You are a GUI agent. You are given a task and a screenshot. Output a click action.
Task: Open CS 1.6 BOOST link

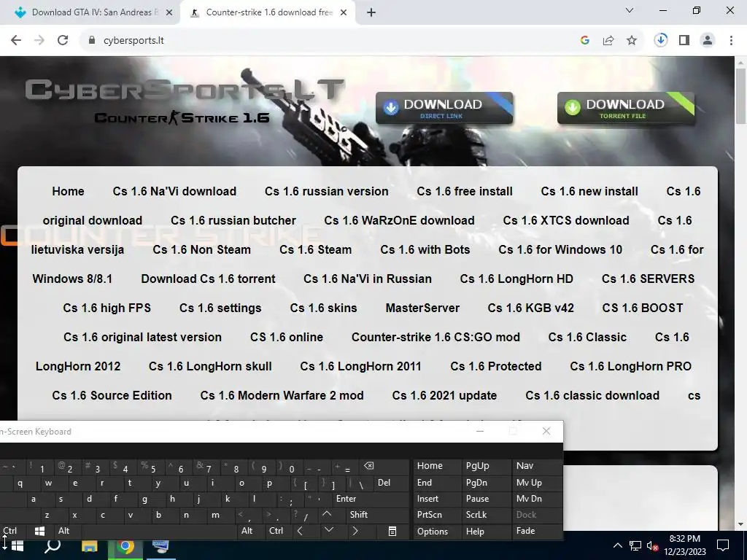point(643,308)
